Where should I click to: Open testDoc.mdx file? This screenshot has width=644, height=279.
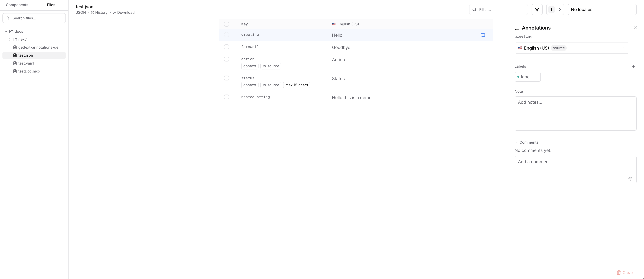point(34,71)
